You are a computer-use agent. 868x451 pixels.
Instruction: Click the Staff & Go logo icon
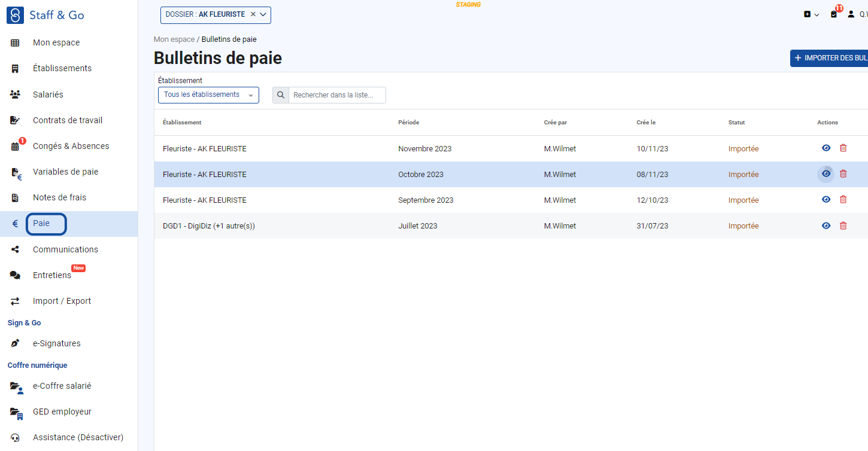pyautogui.click(x=15, y=15)
